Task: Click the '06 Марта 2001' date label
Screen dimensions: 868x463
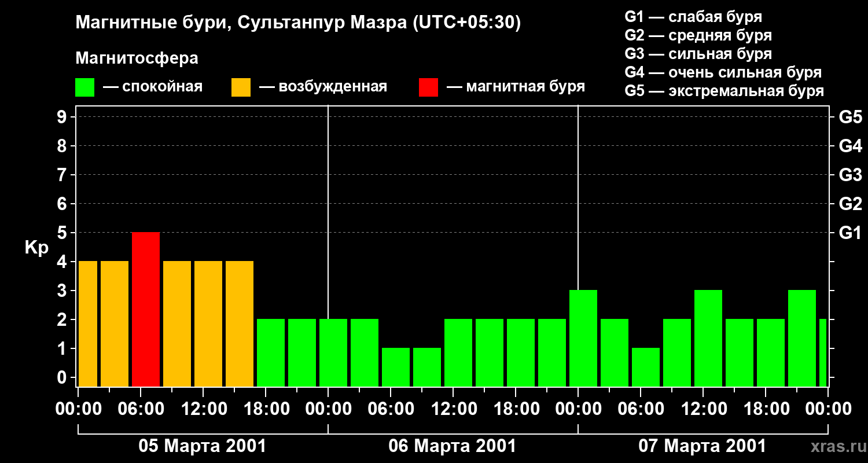Action: 452,446
